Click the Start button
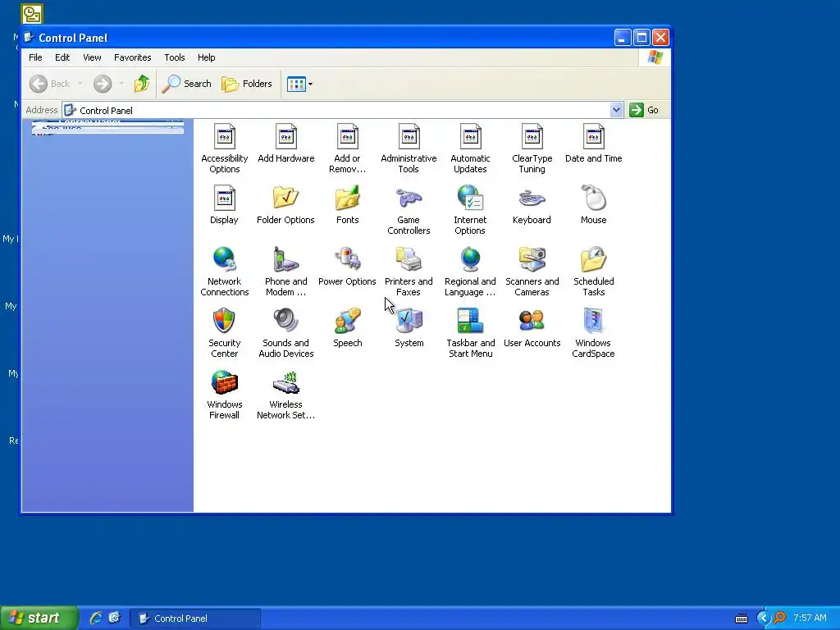 click(x=39, y=618)
